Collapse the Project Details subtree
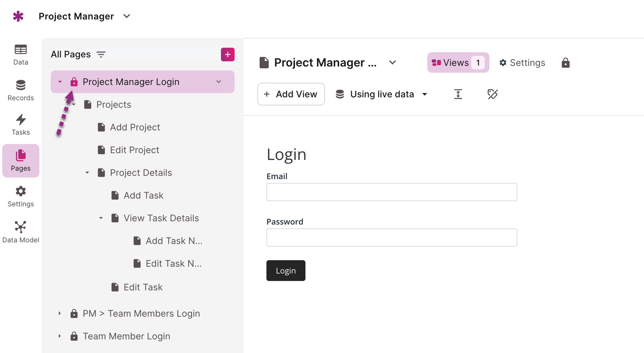 (87, 173)
